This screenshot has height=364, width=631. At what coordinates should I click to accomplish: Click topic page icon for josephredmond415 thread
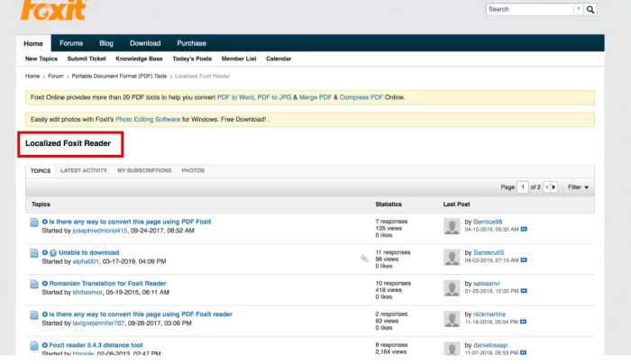coord(34,223)
